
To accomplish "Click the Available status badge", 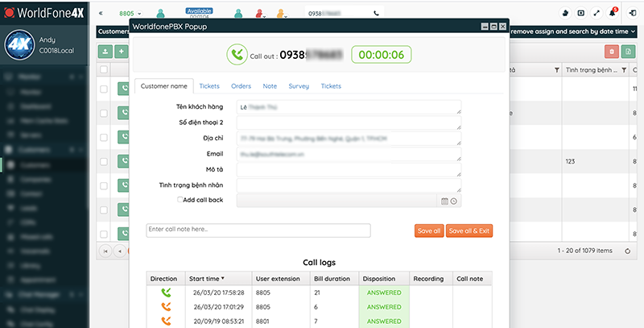I will click(x=199, y=10).
